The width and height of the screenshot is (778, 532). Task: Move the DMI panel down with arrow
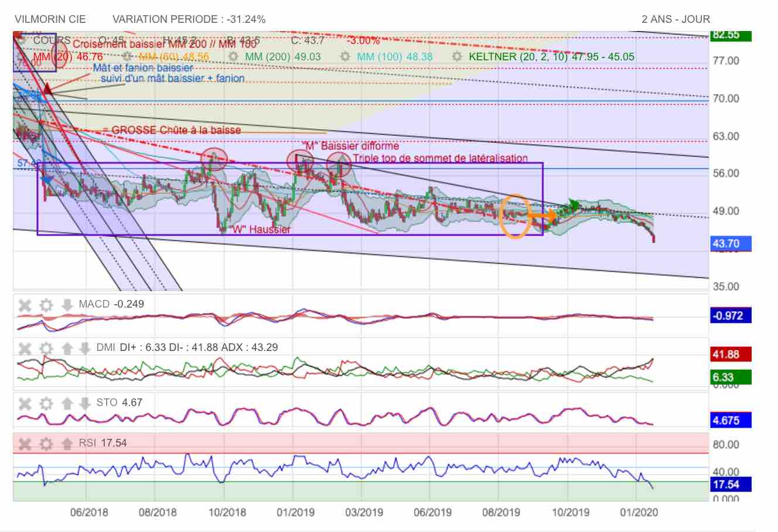click(x=85, y=348)
